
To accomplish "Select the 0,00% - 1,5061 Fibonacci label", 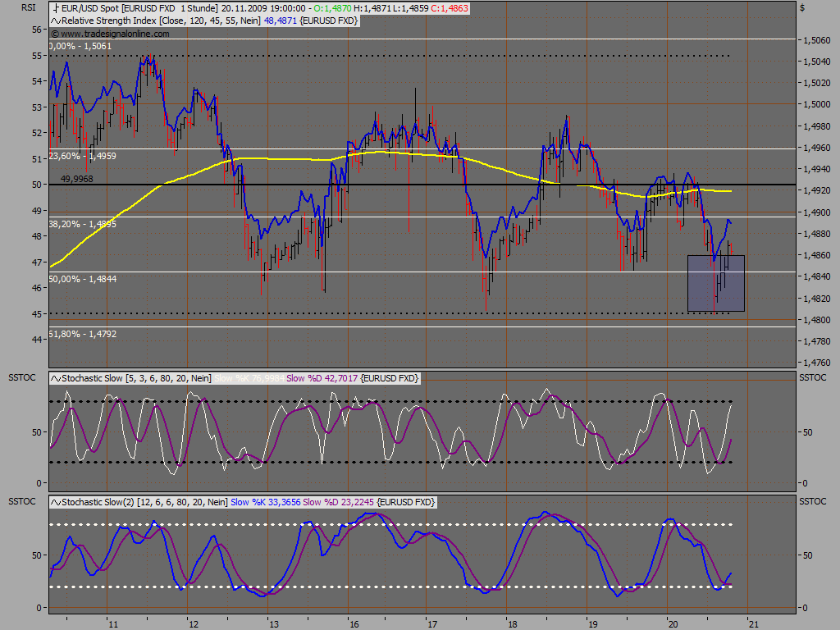I will [x=81, y=46].
